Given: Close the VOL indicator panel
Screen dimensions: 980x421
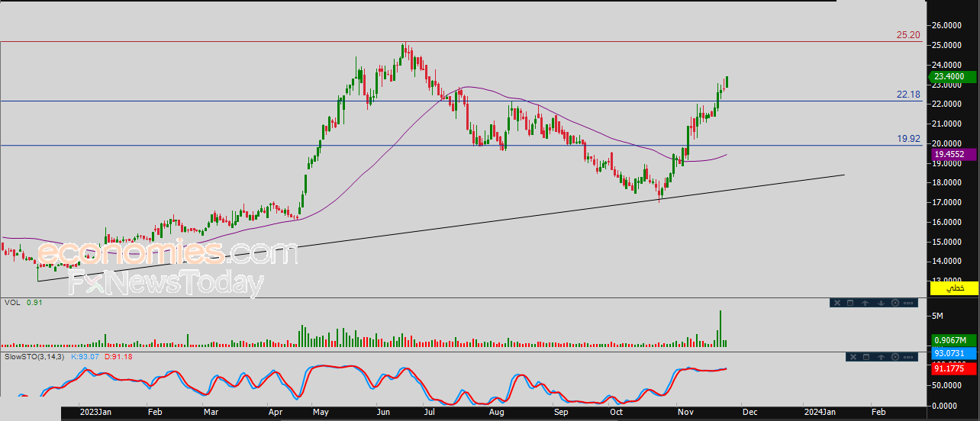Looking at the screenshot, I should coord(837,303).
